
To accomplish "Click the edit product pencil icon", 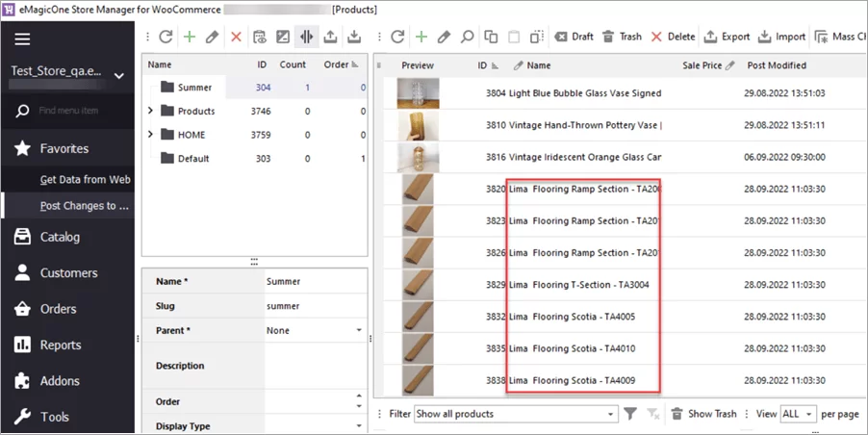I will 444,37.
